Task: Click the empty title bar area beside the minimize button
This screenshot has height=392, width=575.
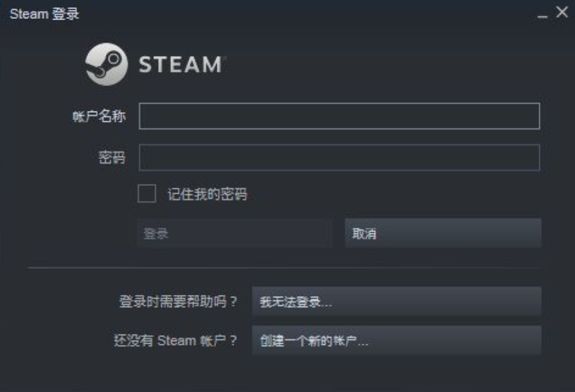Action: point(308,14)
